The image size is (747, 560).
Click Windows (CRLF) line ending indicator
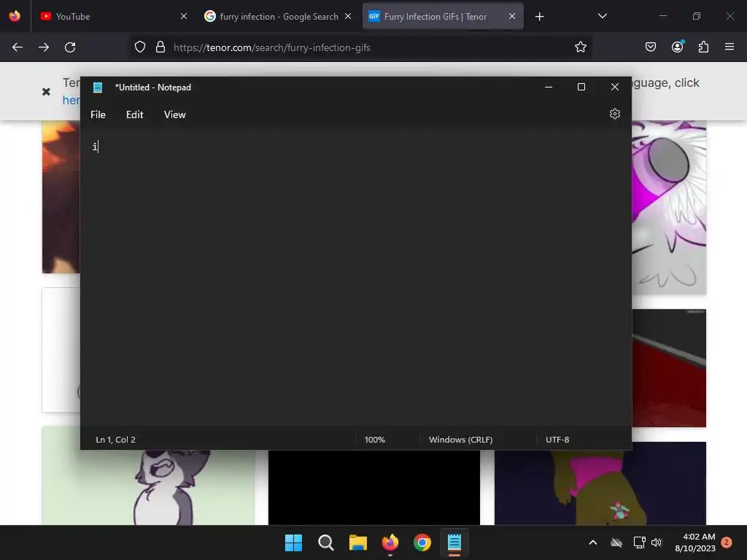point(461,440)
